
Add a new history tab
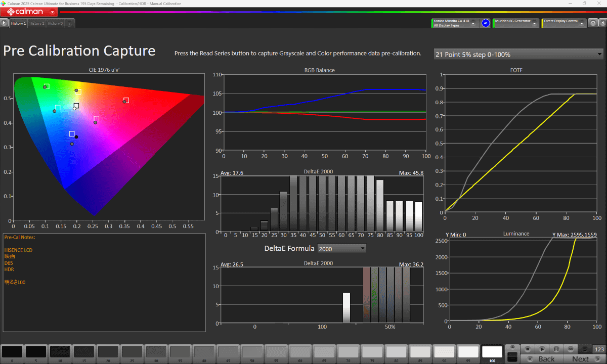(69, 24)
